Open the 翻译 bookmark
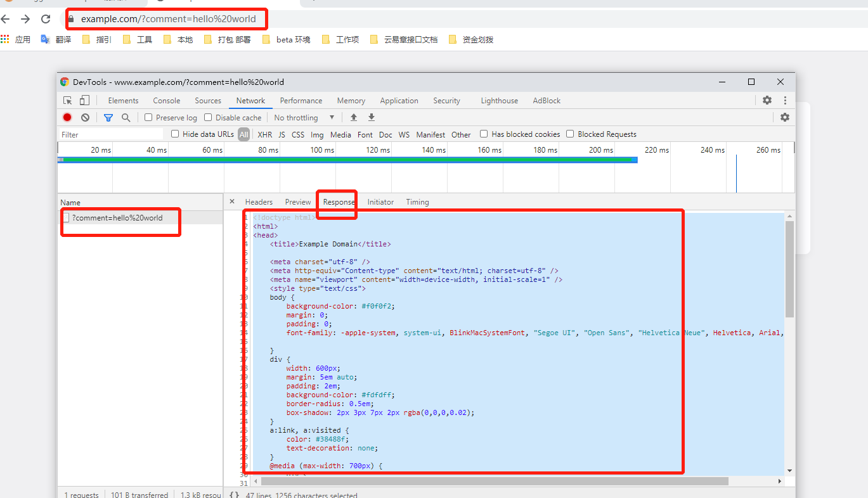This screenshot has width=868, height=498. pyautogui.click(x=56, y=39)
